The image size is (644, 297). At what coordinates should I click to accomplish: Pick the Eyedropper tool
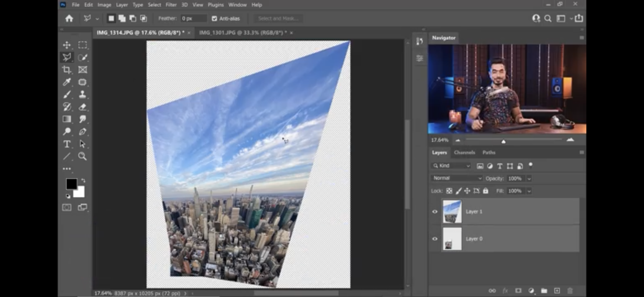click(x=67, y=82)
